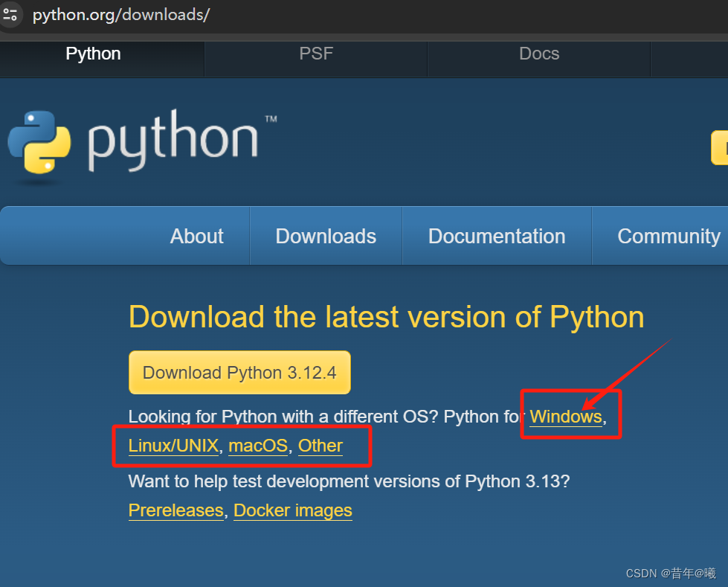Open the Downloads menu
Image resolution: width=728 pixels, height=587 pixels.
(325, 236)
